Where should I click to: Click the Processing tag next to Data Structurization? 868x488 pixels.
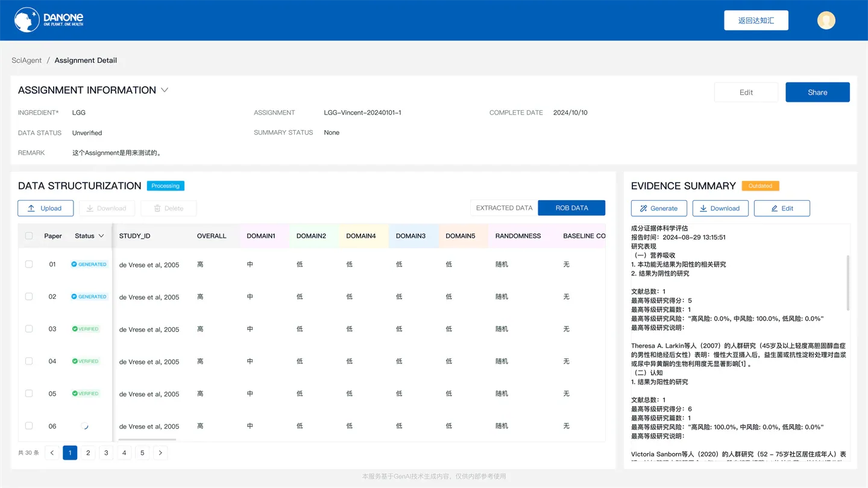coord(165,186)
